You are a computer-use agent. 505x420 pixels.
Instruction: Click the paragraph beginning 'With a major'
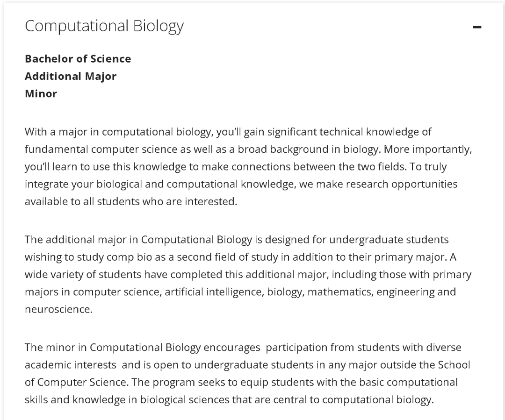(248, 166)
